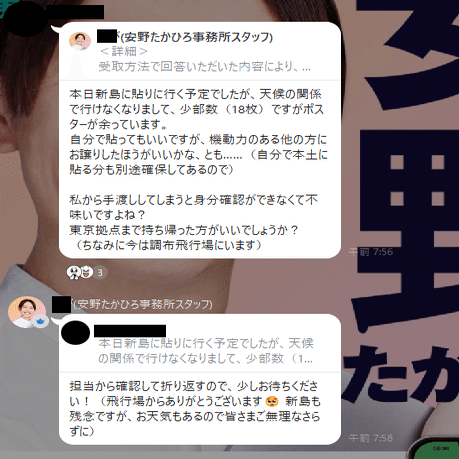The height and width of the screenshot is (459, 459).
Task: Open the first sender's blacked-out profile picture
Action: (x=25, y=19)
